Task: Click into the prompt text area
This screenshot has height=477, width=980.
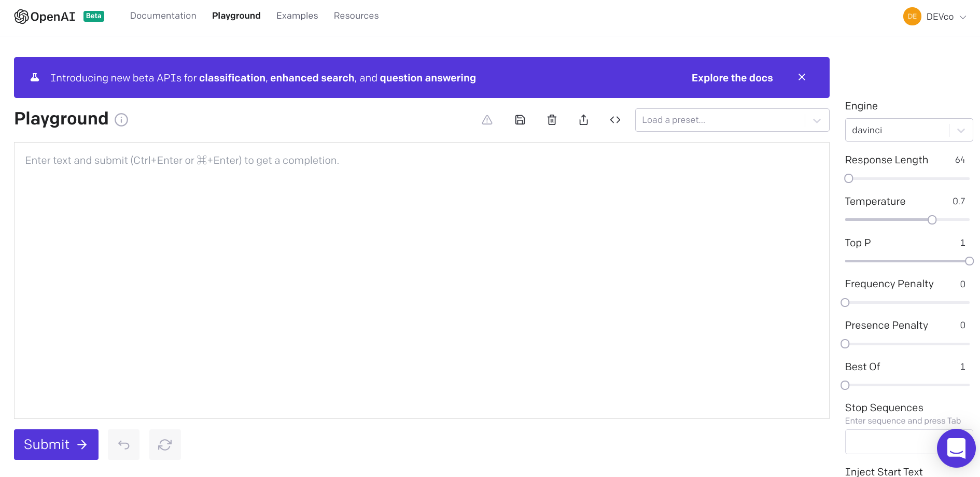Action: 422,280
